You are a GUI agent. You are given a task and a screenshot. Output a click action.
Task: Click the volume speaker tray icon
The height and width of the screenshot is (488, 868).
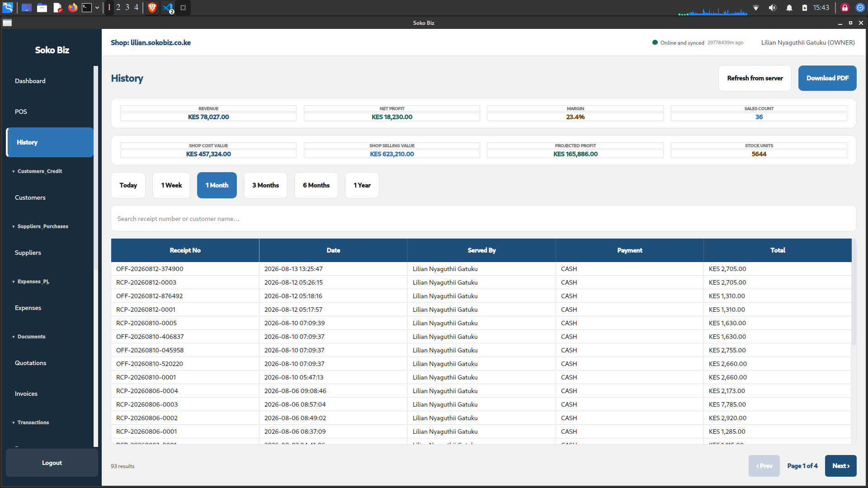(773, 8)
